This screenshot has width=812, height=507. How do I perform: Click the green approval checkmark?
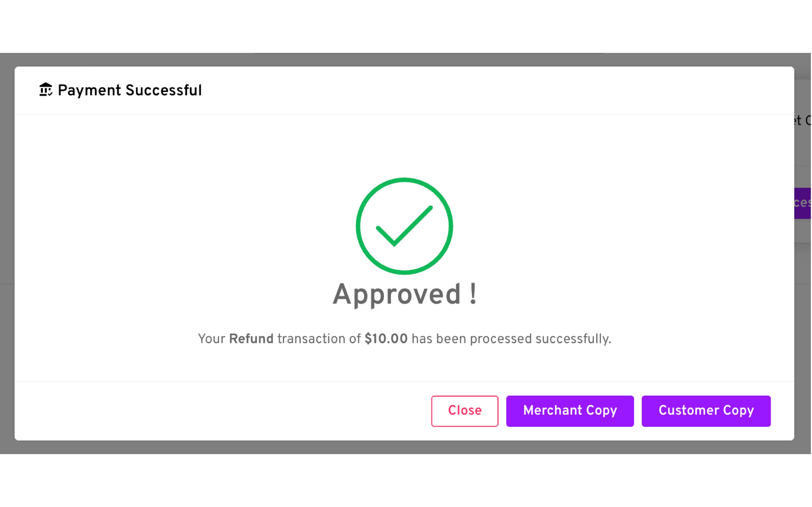pyautogui.click(x=404, y=226)
